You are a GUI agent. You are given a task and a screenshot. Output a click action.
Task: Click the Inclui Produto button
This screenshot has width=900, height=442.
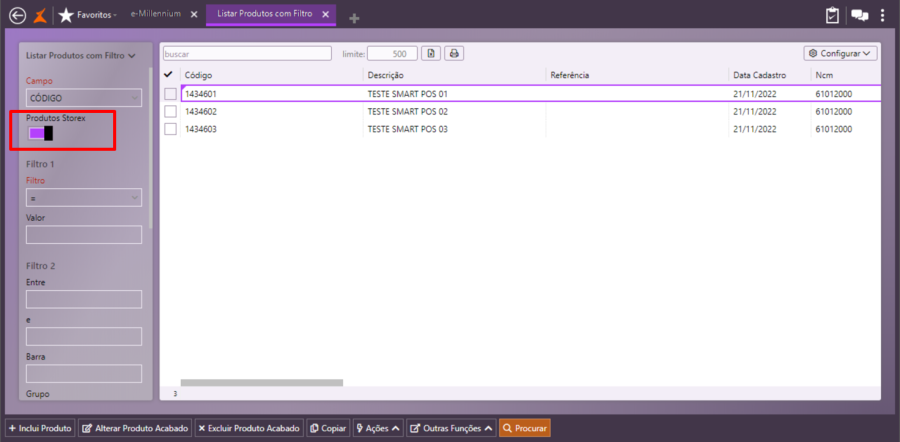point(40,428)
